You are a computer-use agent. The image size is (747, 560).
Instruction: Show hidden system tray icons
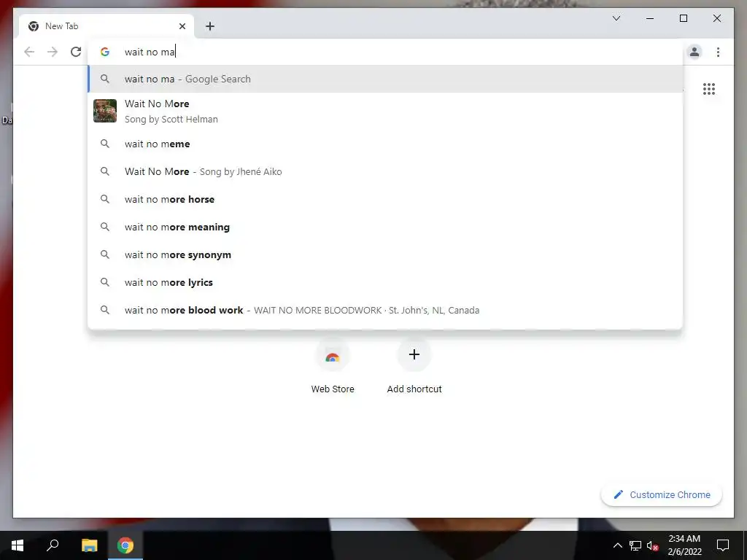point(617,545)
